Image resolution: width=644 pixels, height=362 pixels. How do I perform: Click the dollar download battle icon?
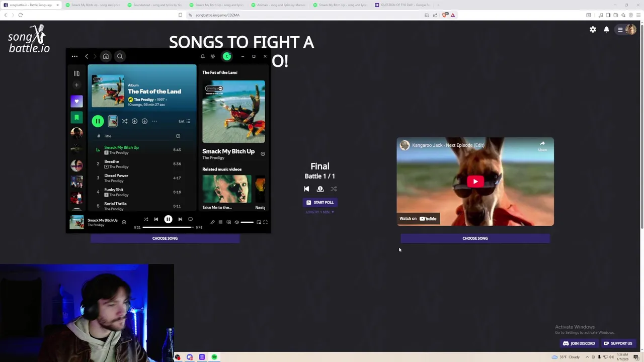(320, 189)
